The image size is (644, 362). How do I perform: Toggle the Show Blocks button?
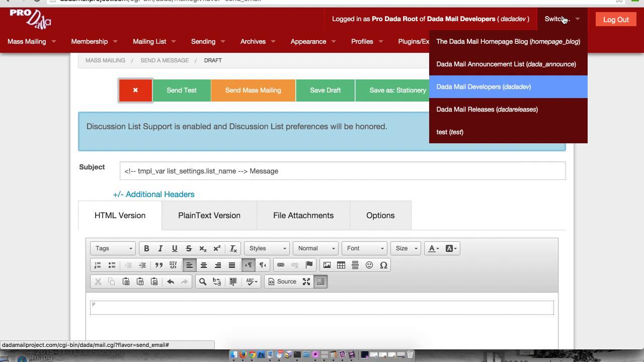[320, 282]
